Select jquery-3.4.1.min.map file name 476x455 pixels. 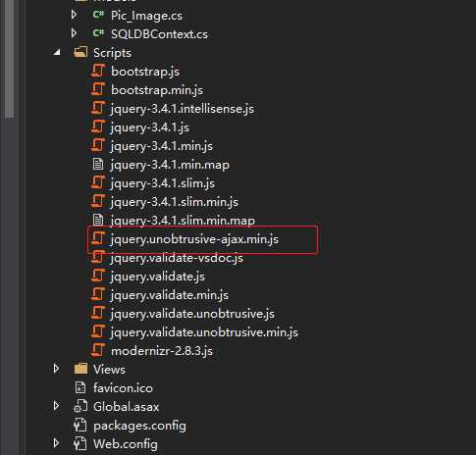170,165
